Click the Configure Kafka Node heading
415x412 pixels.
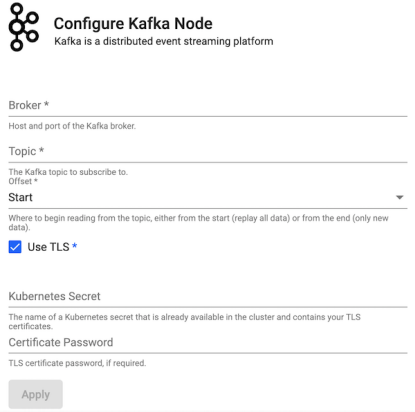[x=133, y=24]
